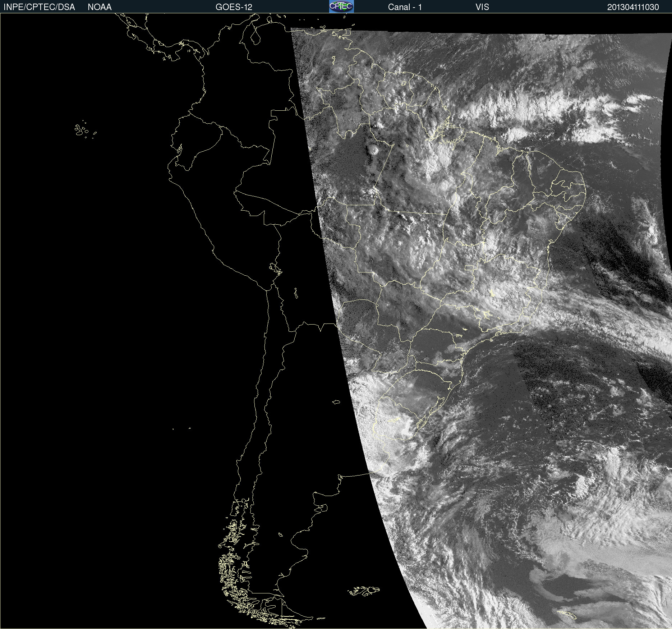
Task: Click the VIS label in the header
Action: tap(482, 7)
